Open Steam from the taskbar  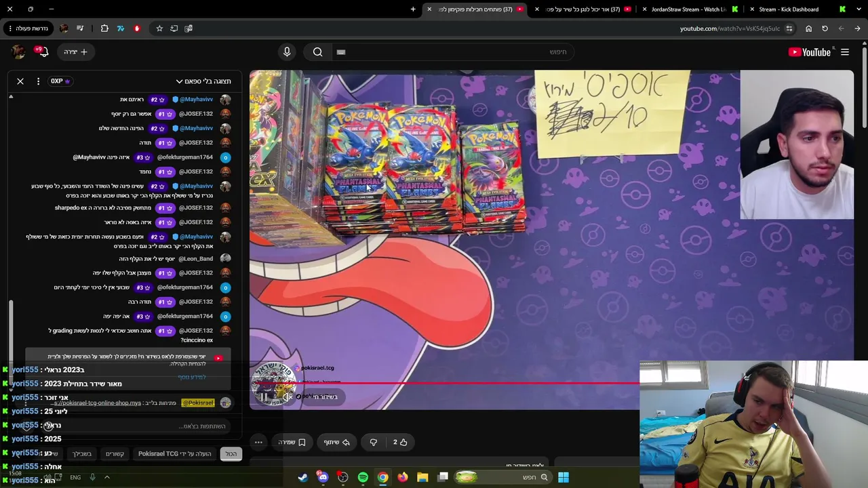click(302, 478)
